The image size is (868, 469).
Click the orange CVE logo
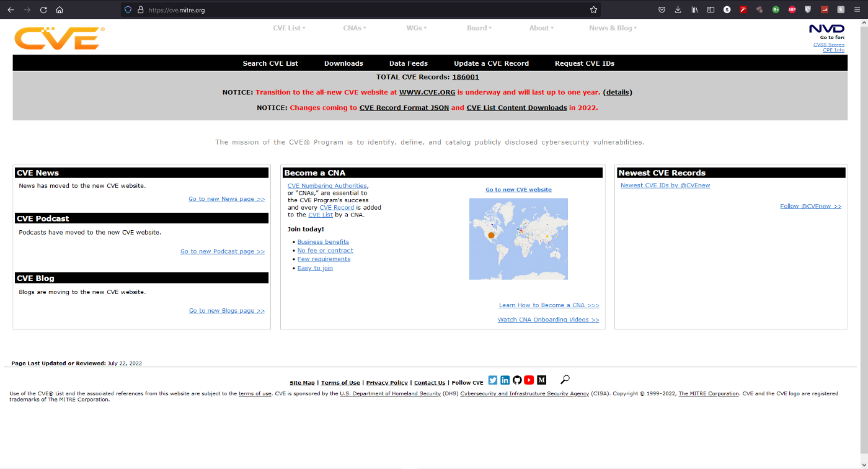point(59,38)
